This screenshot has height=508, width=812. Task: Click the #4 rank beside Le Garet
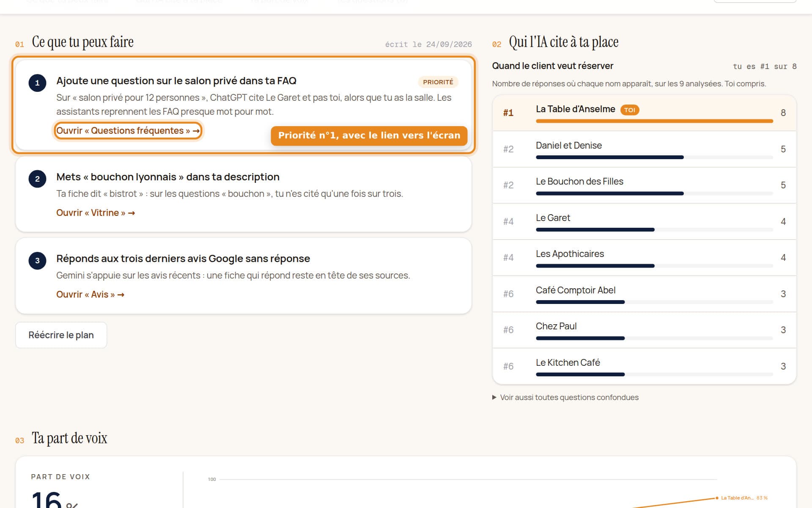click(508, 221)
